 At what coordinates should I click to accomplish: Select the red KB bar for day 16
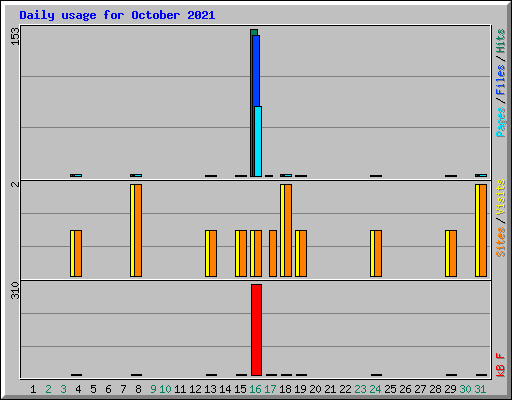click(256, 330)
